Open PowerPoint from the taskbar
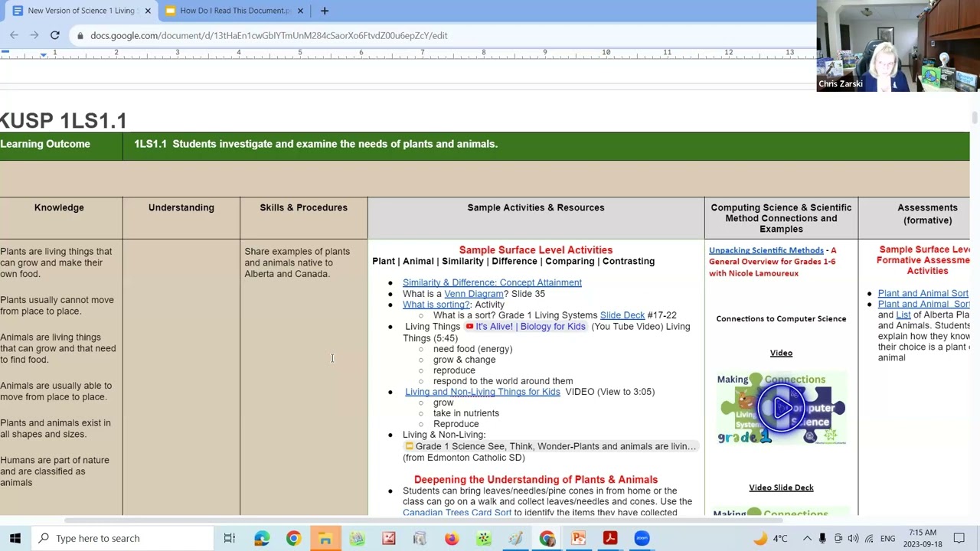 (578, 538)
